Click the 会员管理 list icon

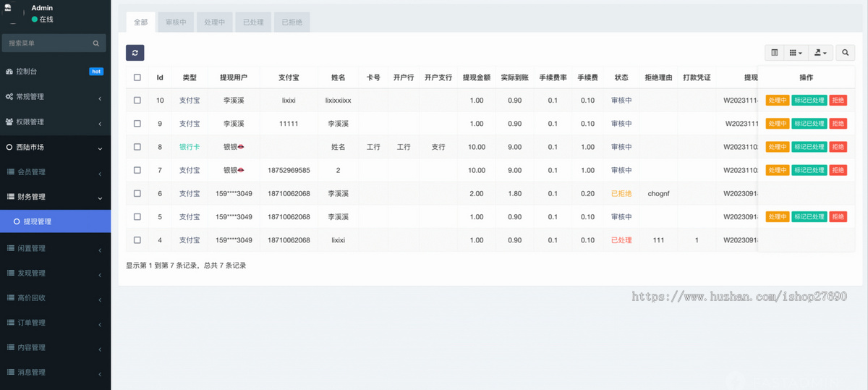[x=11, y=171]
